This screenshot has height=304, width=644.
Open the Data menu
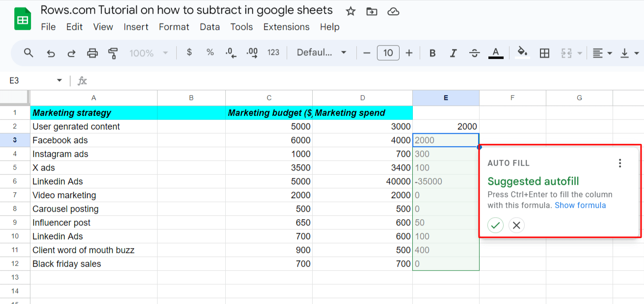(210, 27)
